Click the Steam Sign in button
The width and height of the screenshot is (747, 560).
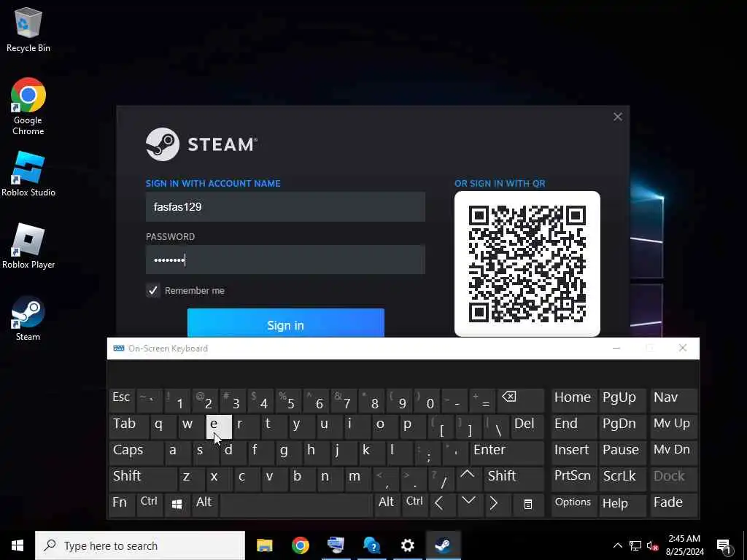(286, 323)
